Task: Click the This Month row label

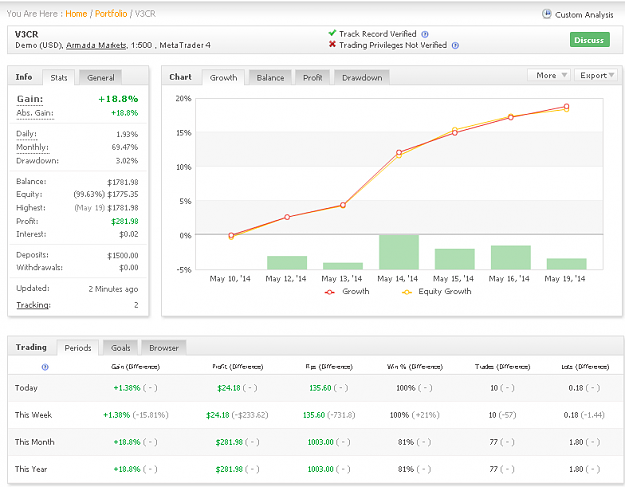Action: [35, 442]
